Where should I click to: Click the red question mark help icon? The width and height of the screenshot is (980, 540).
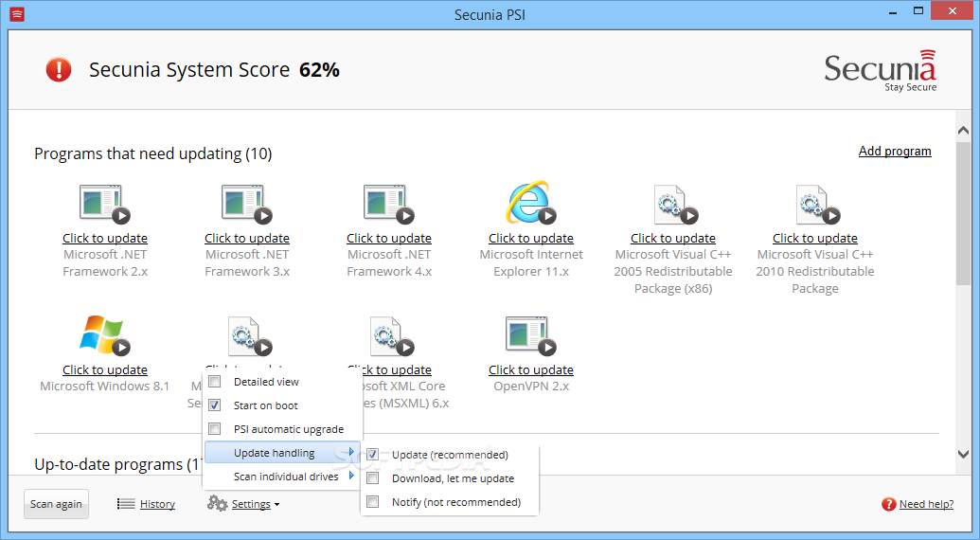[889, 504]
